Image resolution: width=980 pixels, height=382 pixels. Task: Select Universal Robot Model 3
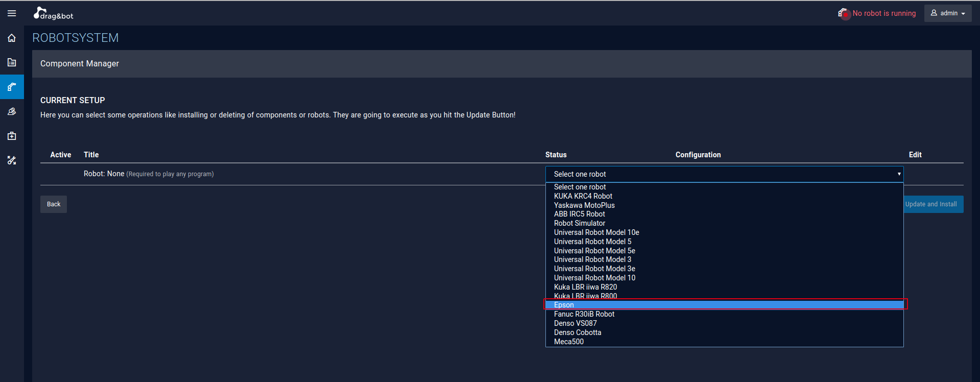point(724,259)
